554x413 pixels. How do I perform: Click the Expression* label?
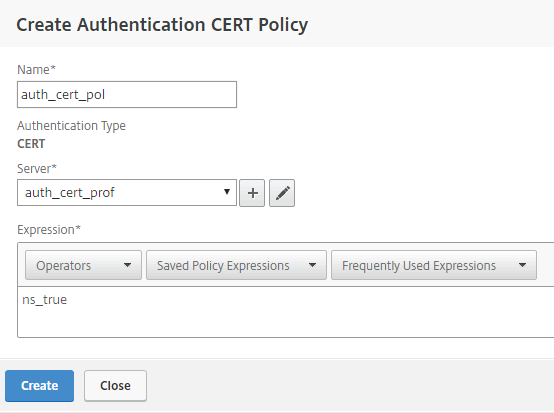click(49, 230)
